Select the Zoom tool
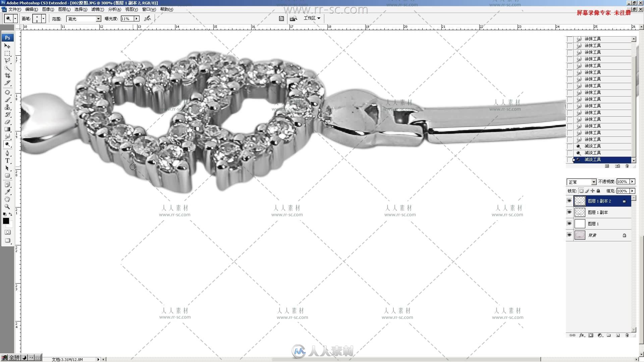The width and height of the screenshot is (644, 362). point(7,207)
